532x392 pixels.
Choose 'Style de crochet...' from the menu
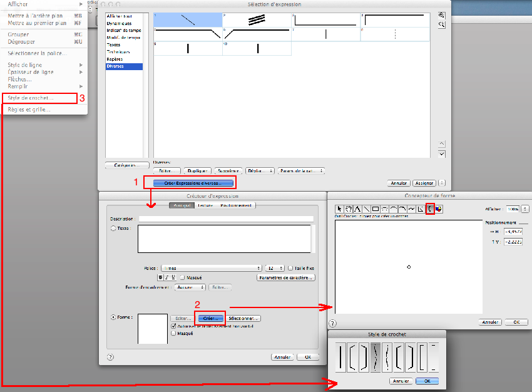tap(31, 98)
